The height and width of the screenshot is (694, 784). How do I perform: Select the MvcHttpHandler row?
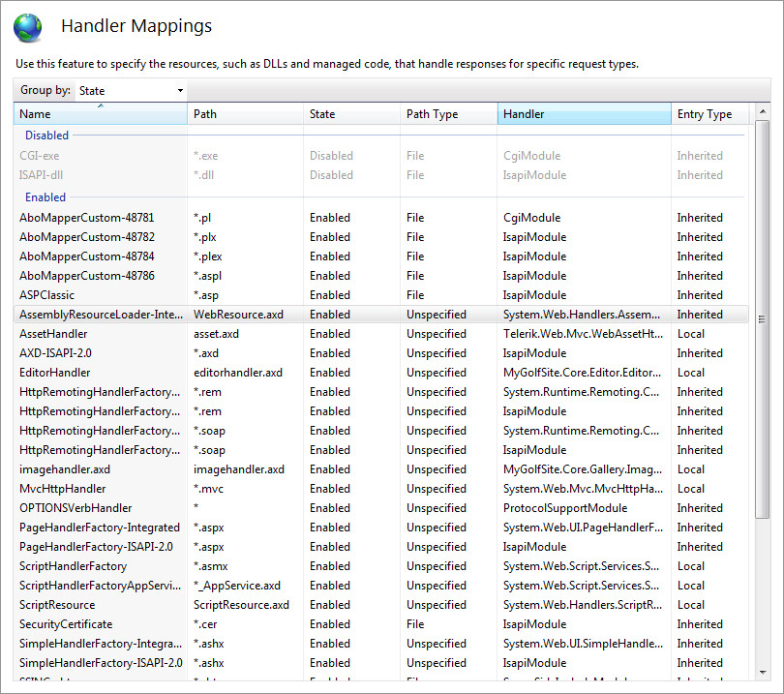381,489
